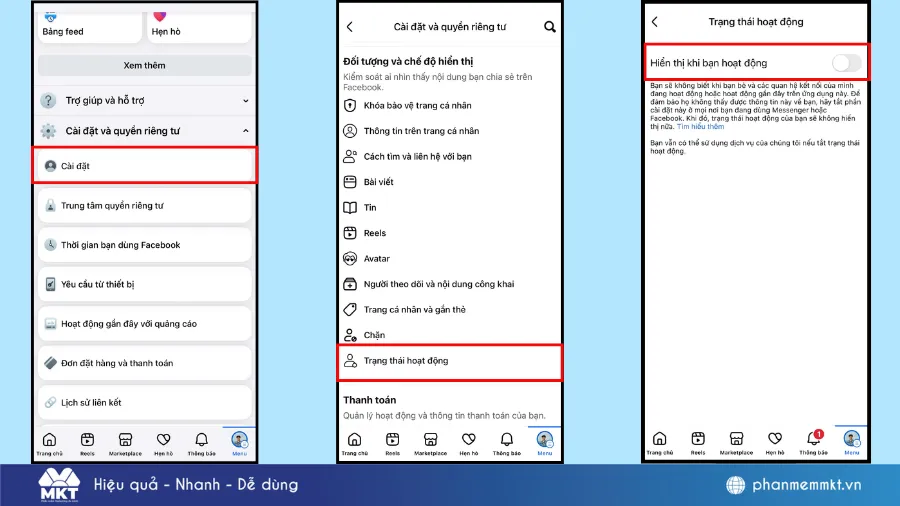The width and height of the screenshot is (900, 506).
Task: Tap Marketplace tab in middle phone nav bar
Action: [430, 443]
